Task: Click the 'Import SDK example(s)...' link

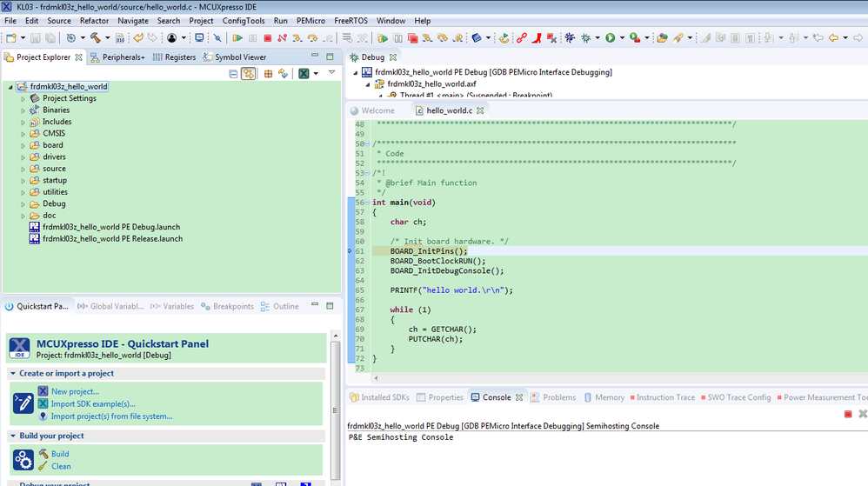Action: [93, 403]
